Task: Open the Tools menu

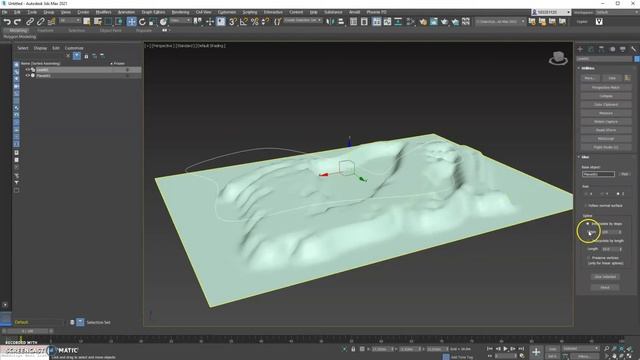Action: click(x=32, y=12)
